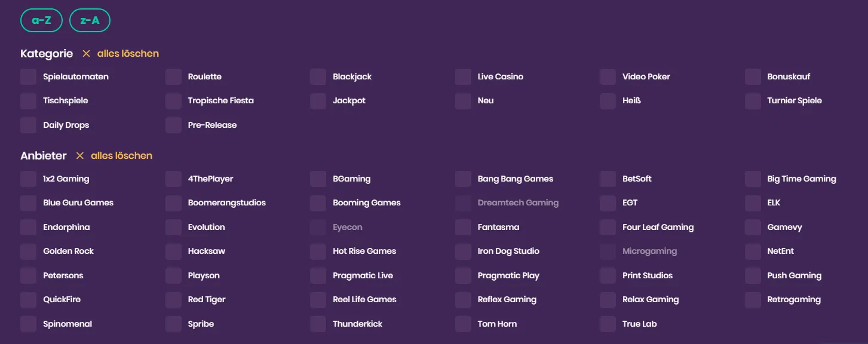Select the Evolution provider checkbox
The width and height of the screenshot is (868, 344).
click(x=173, y=228)
